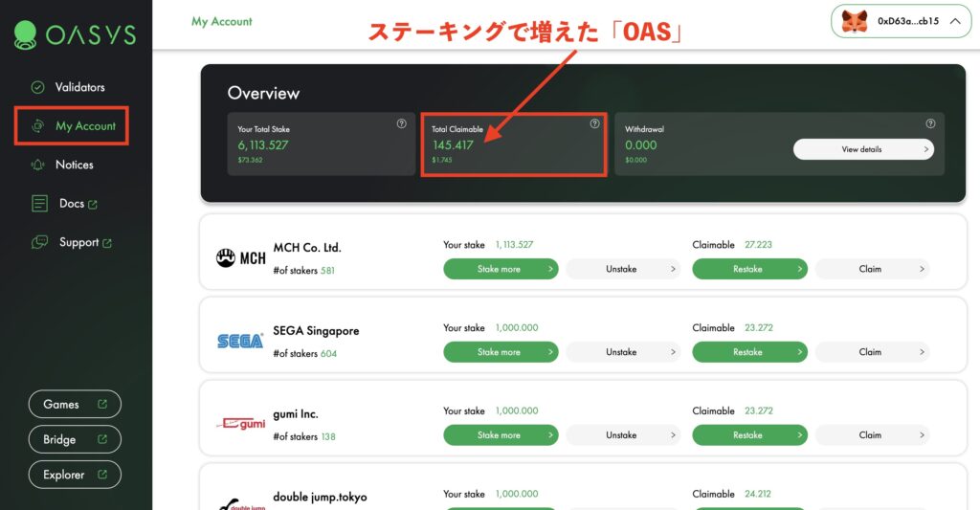980x510 pixels.
Task: Click the SEGA logo
Action: (240, 341)
